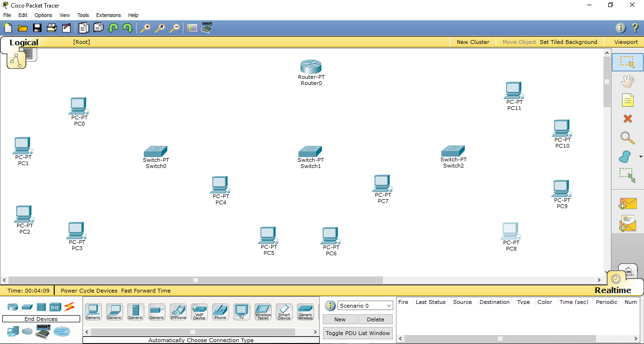
Task: Select the End Devices category icon
Action: (13, 331)
